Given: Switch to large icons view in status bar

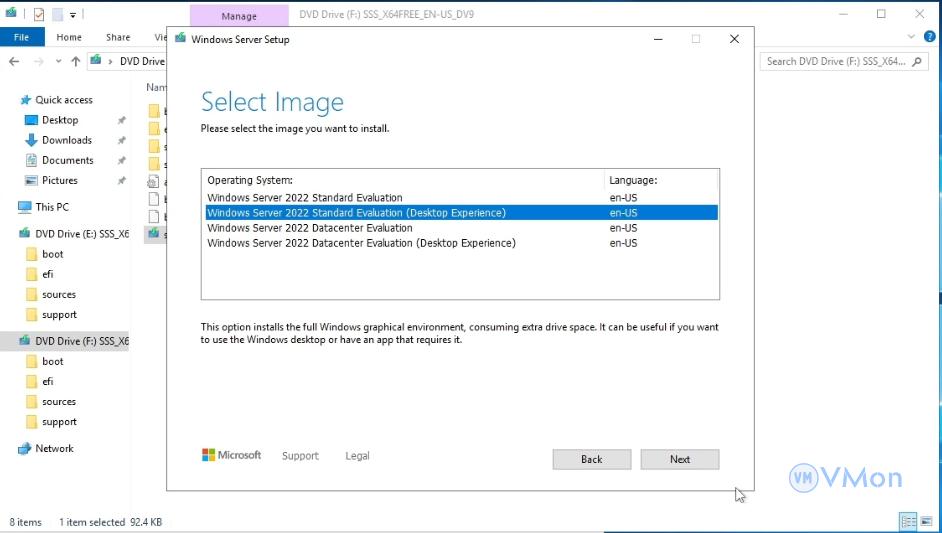Looking at the screenshot, I should [x=926, y=522].
